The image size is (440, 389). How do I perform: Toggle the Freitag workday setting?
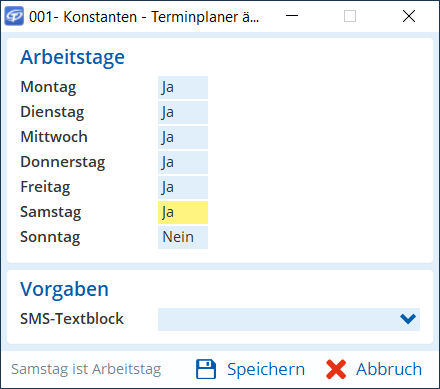click(183, 187)
